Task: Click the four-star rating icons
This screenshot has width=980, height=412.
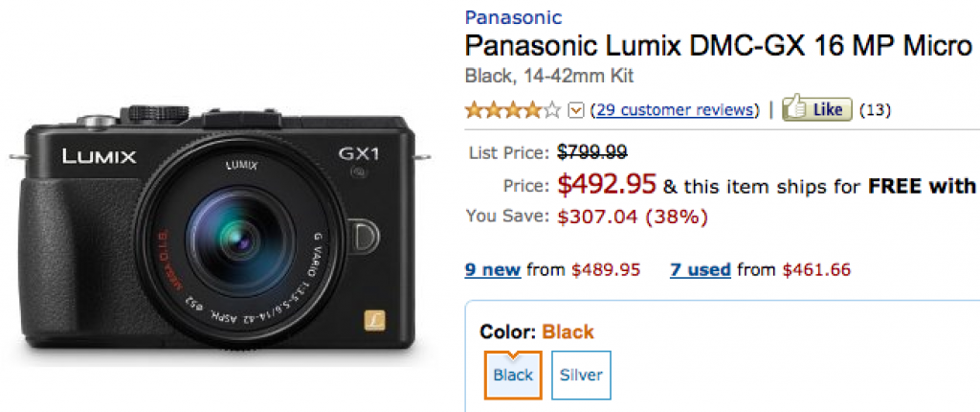Action: pyautogui.click(x=513, y=110)
